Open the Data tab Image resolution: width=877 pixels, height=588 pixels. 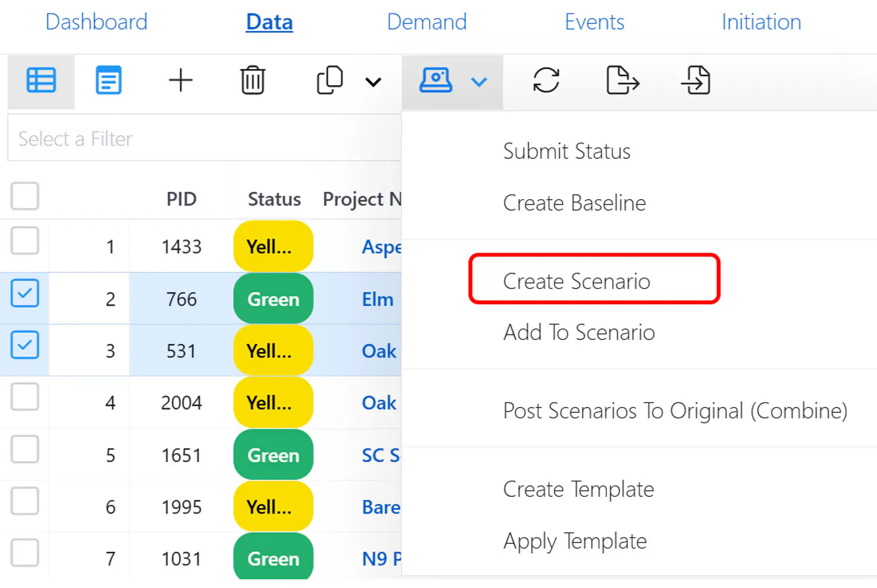pos(269,22)
